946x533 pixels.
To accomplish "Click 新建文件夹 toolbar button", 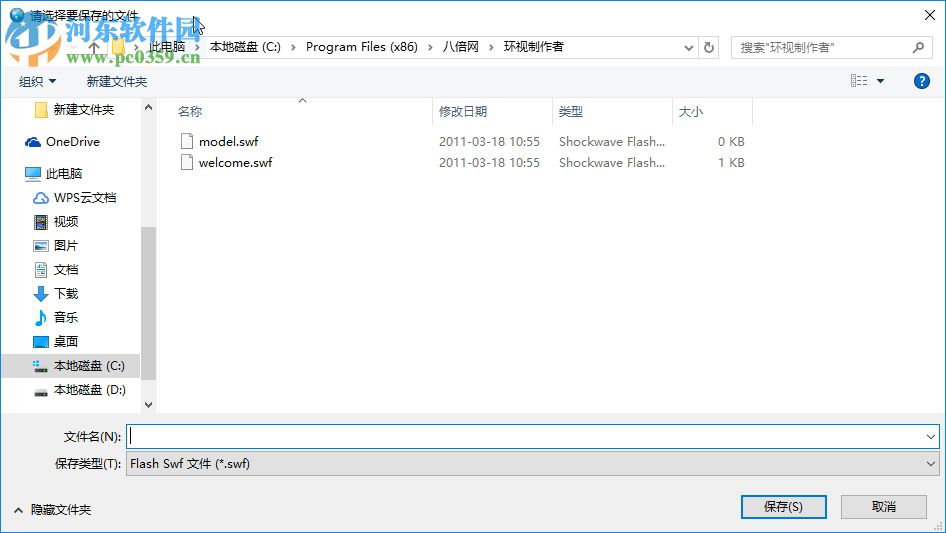I will pos(116,81).
